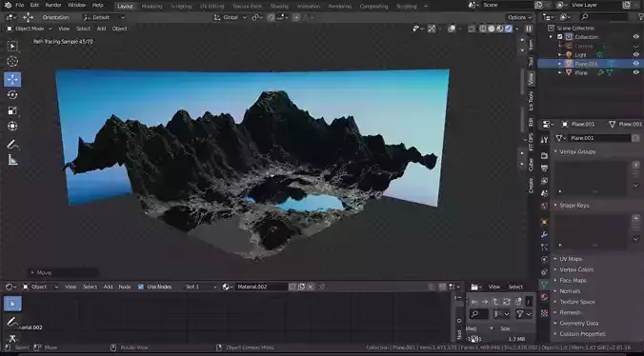Viewport: 644px width, 356px height.
Task: Activate the Scale tool
Action: pyautogui.click(x=12, y=110)
